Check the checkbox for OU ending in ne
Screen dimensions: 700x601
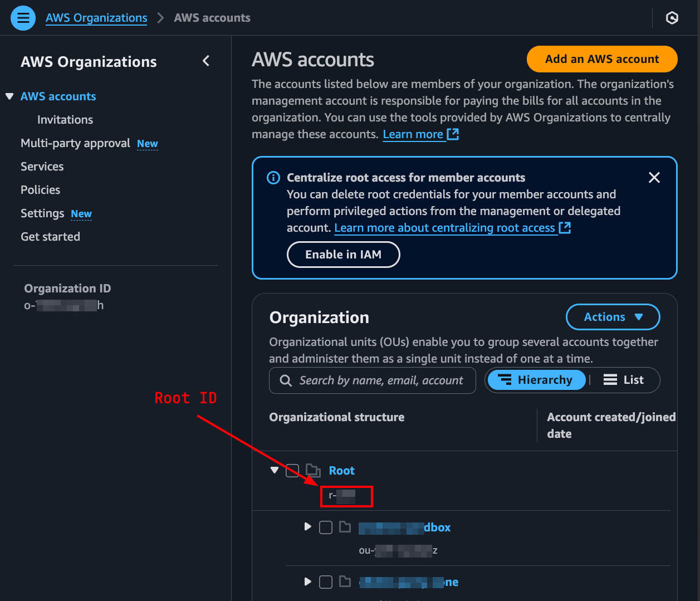[326, 582]
